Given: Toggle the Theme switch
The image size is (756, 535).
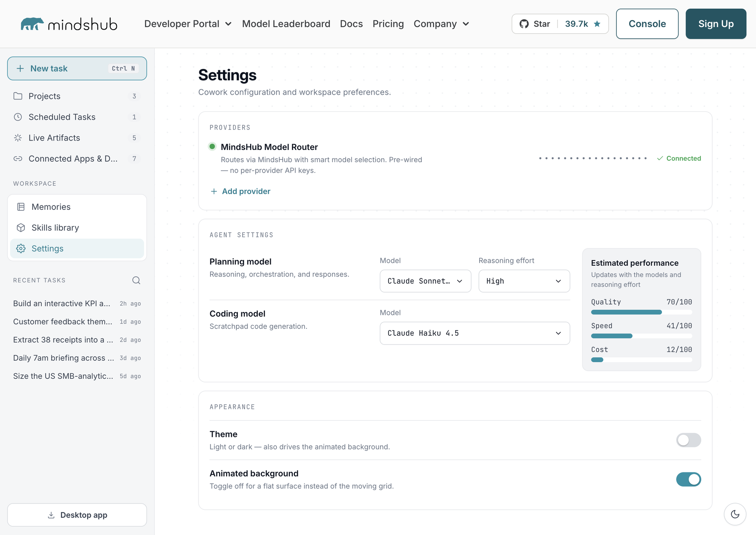Looking at the screenshot, I should pos(689,440).
